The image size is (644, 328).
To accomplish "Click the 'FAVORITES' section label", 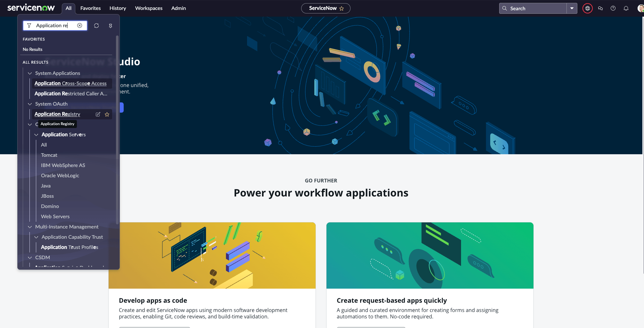I will point(34,39).
